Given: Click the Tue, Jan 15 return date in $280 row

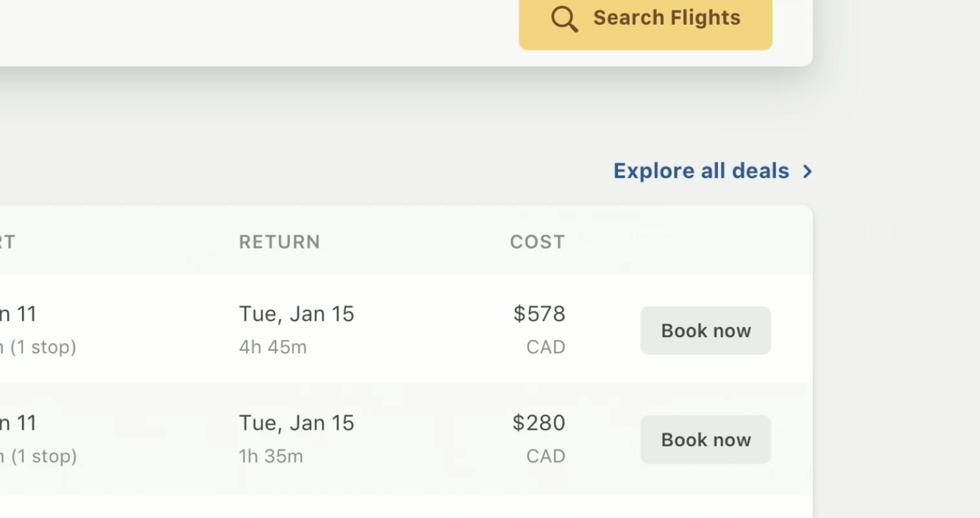Looking at the screenshot, I should (x=297, y=423).
